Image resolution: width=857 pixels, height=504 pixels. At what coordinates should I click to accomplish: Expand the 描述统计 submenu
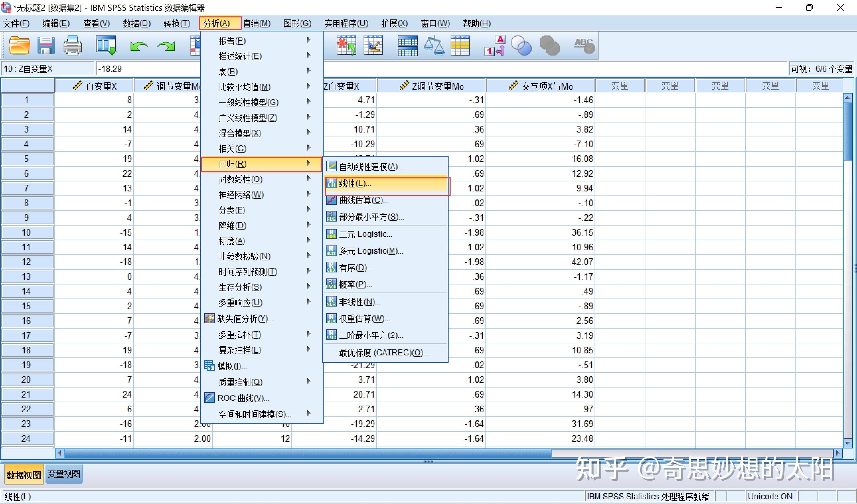(x=240, y=56)
